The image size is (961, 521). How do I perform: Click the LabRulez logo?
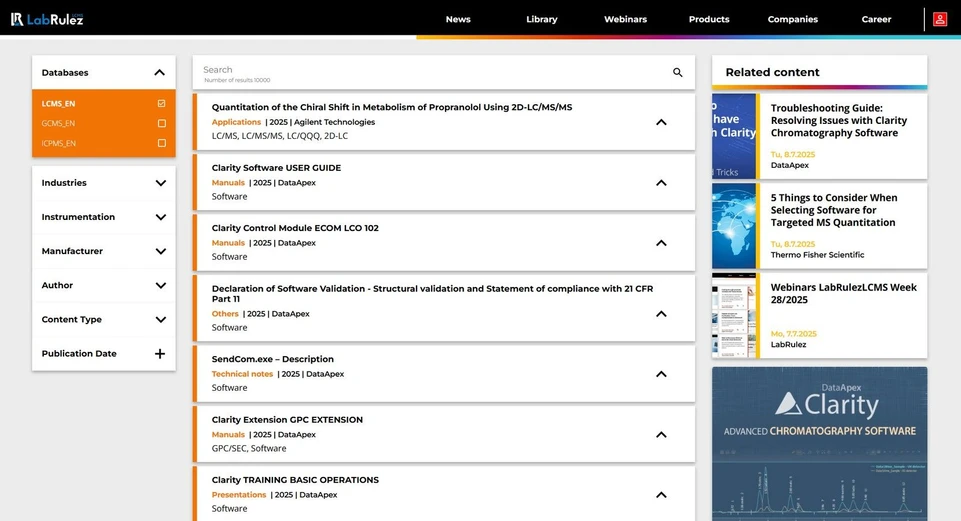tap(47, 19)
